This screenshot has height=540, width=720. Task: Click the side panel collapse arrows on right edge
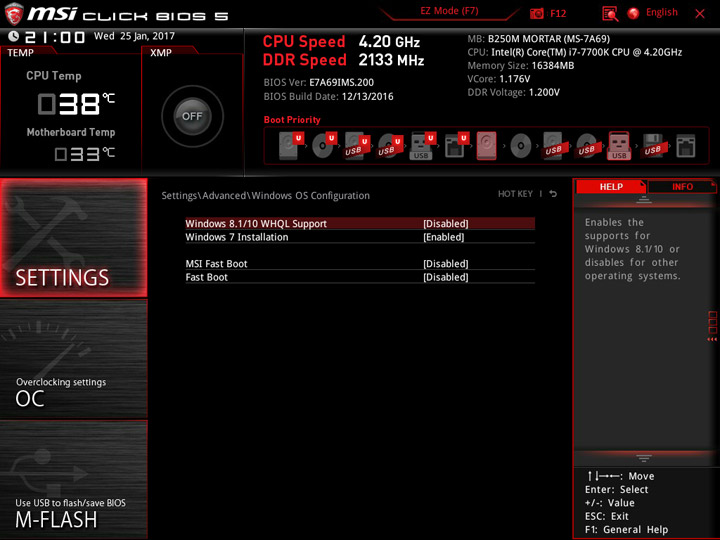click(712, 339)
